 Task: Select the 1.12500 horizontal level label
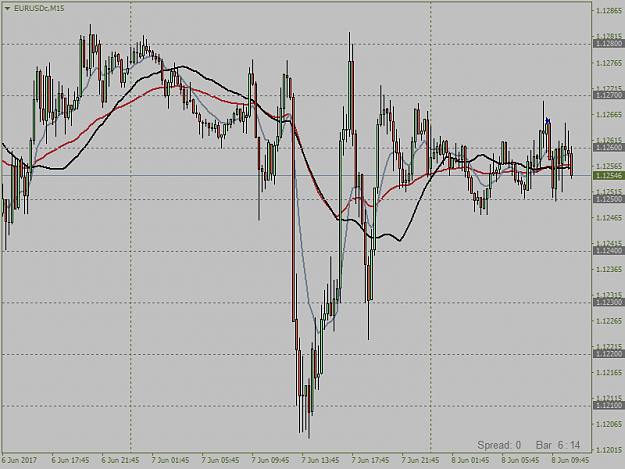click(609, 199)
